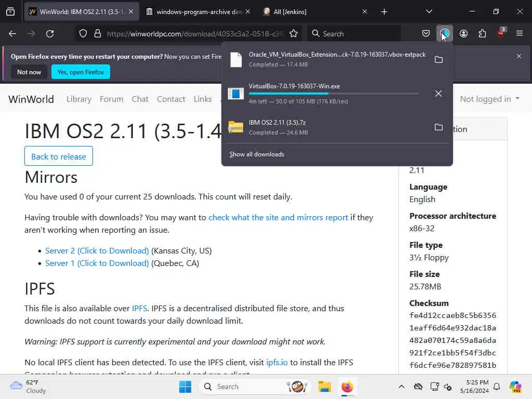Open tracking protection shield icon
The width and height of the screenshot is (532, 399).
83,34
